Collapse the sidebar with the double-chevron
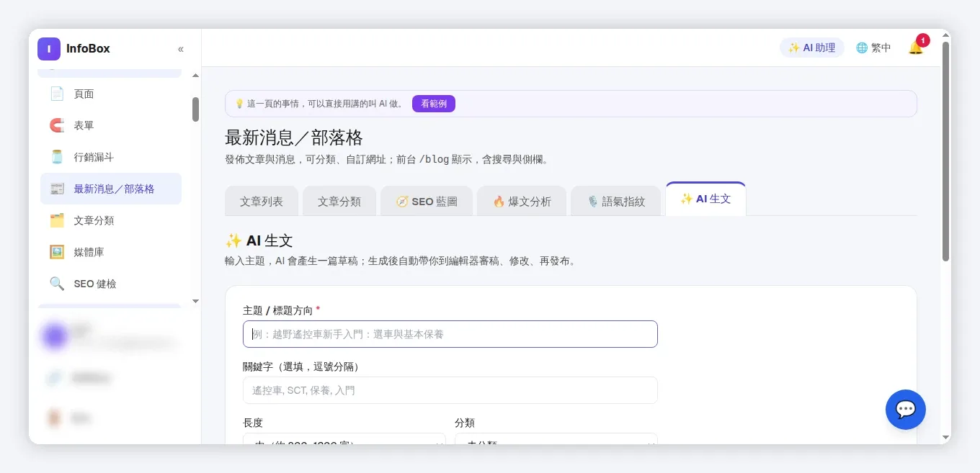980x473 pixels. 181,49
